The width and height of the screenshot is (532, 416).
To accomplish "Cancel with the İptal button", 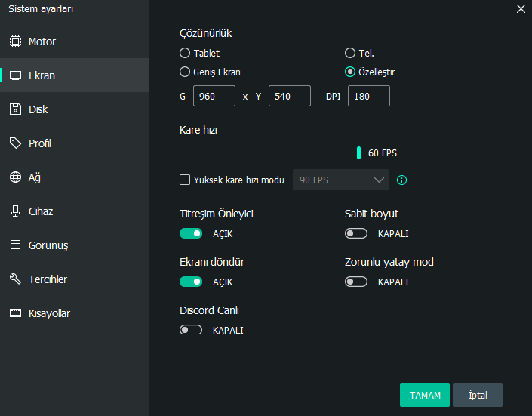I will point(478,395).
